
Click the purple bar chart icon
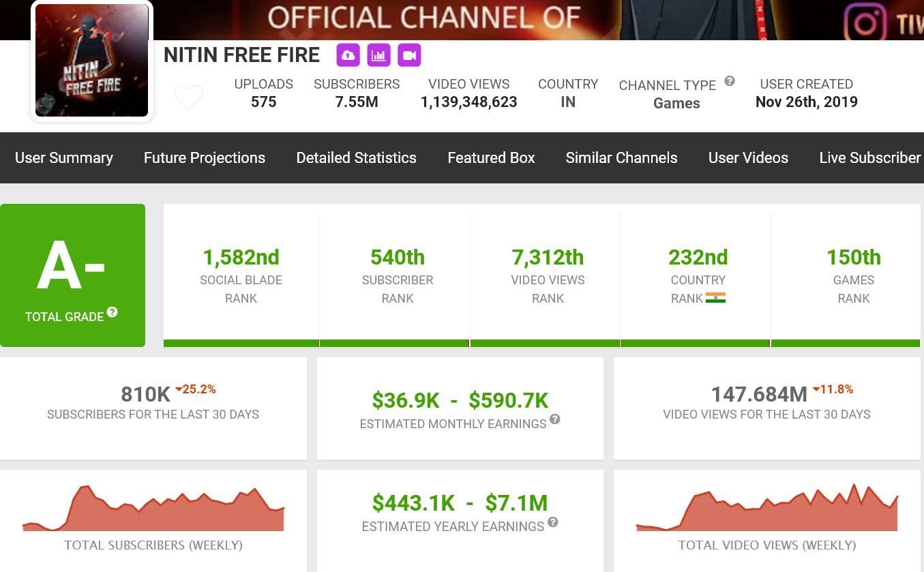point(378,55)
